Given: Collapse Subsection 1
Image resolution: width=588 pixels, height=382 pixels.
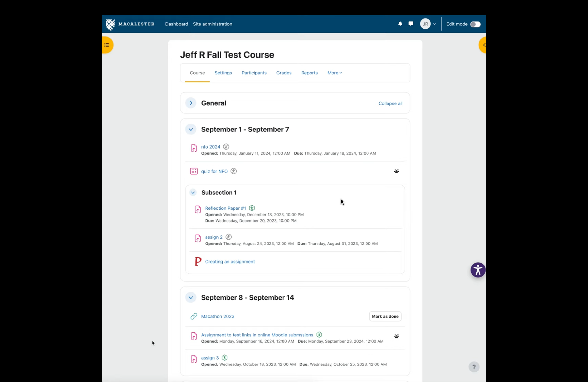Looking at the screenshot, I should (193, 193).
